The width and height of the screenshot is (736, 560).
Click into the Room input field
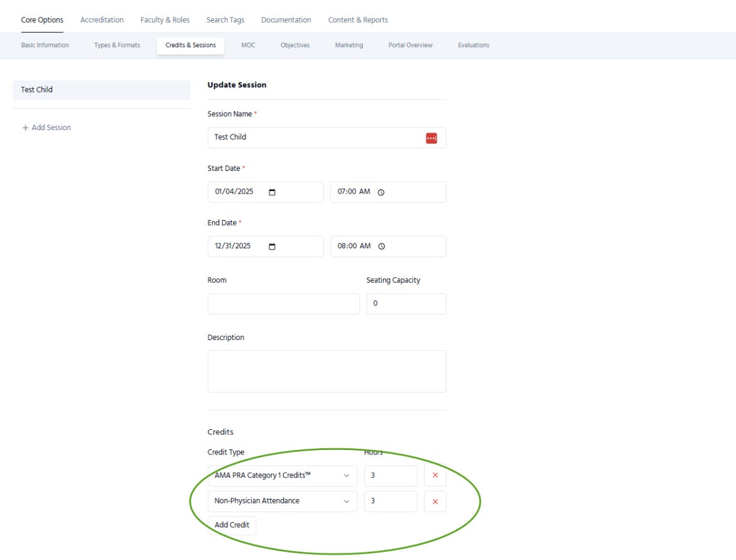(283, 304)
